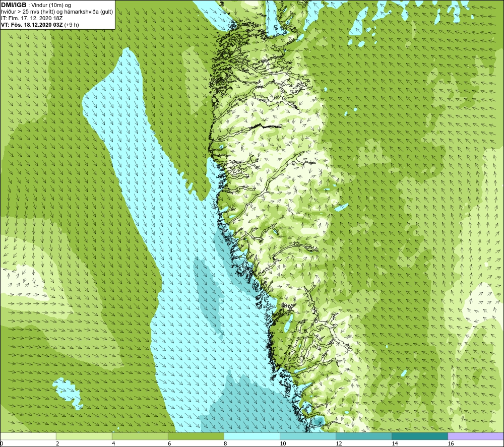The height and width of the screenshot is (447, 504).
Task: Click the purple legend swatch above 16
Action: 476,436
